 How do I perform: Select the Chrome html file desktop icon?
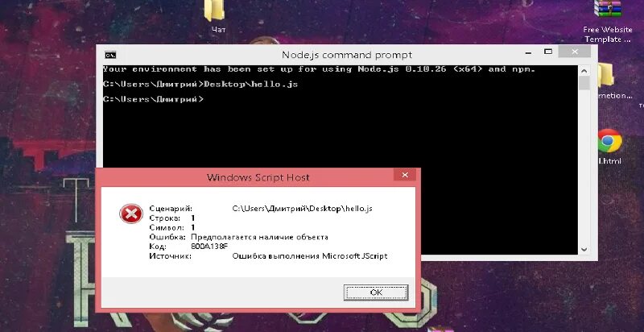[609, 147]
